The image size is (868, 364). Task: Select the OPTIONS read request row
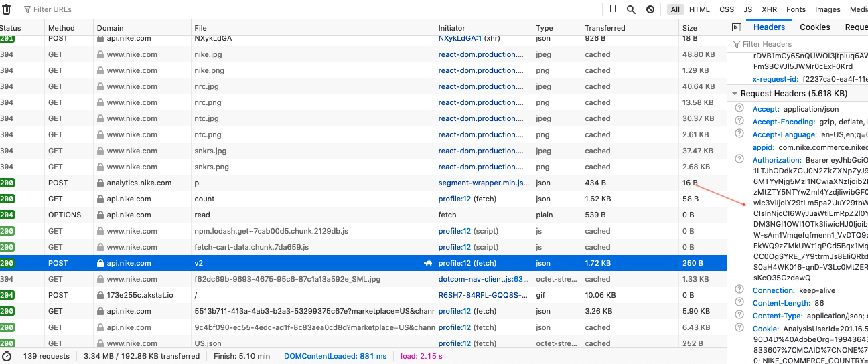(x=363, y=215)
